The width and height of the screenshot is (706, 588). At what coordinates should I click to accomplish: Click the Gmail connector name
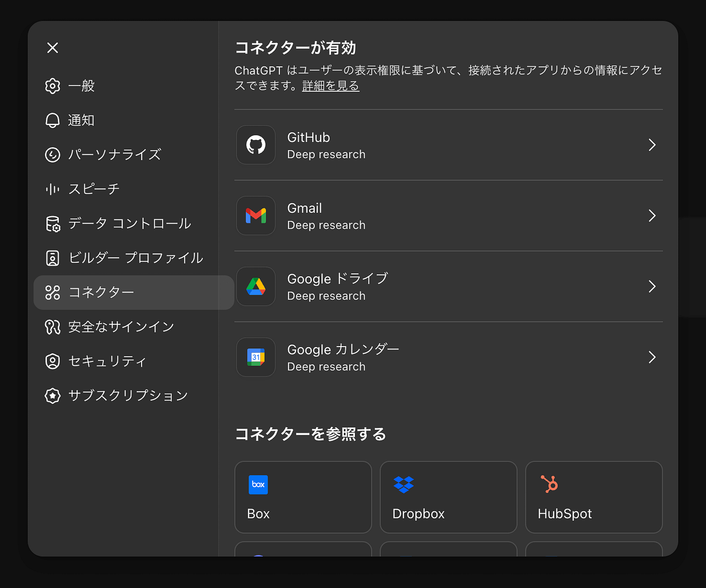[x=305, y=208]
